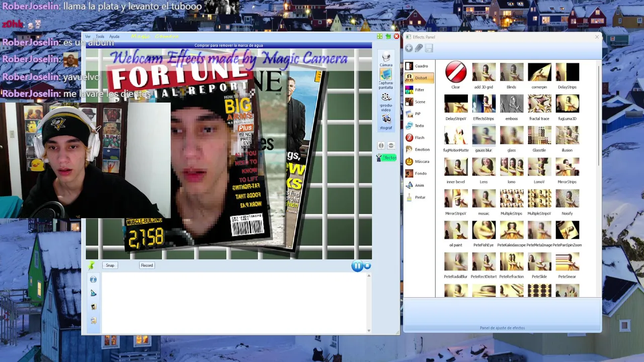Apply the add 3D grid effect
644x362 pixels.
click(x=484, y=72)
